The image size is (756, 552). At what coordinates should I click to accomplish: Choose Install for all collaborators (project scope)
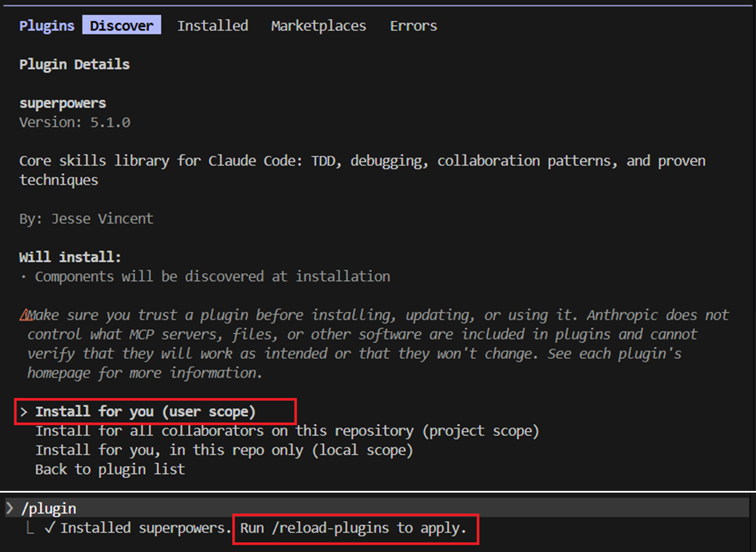287,431
